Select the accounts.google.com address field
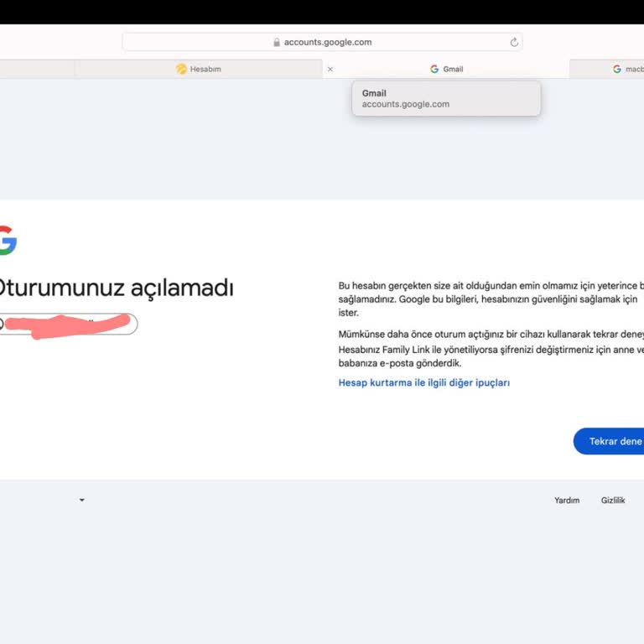Viewport: 644px width, 644px height. (322, 42)
